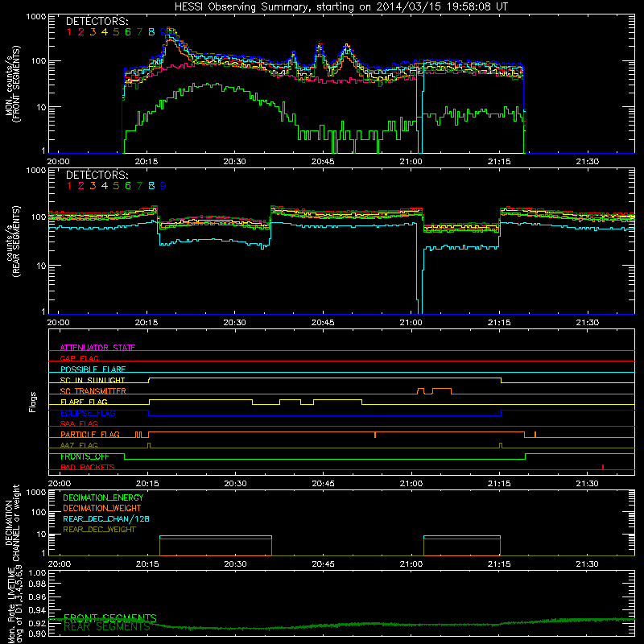The height and width of the screenshot is (644, 644).
Task: Click the POSSIBLE_FLARE flag label
Action: tap(93, 369)
